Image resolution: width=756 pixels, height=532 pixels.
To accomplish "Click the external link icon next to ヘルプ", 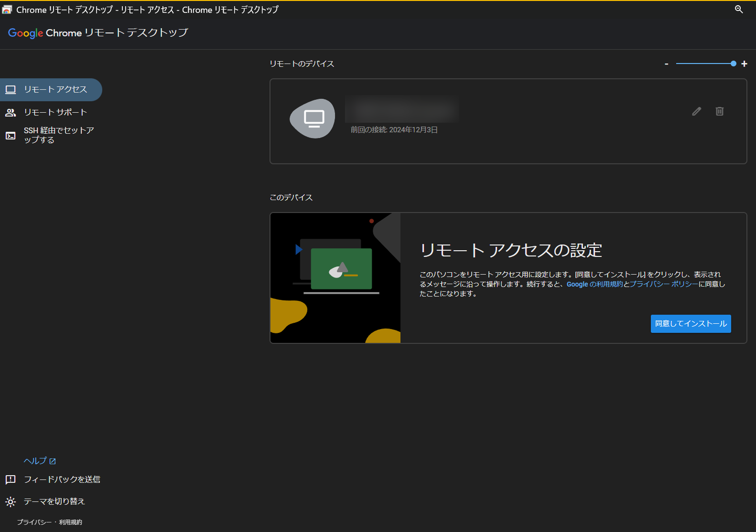I will pyautogui.click(x=53, y=461).
